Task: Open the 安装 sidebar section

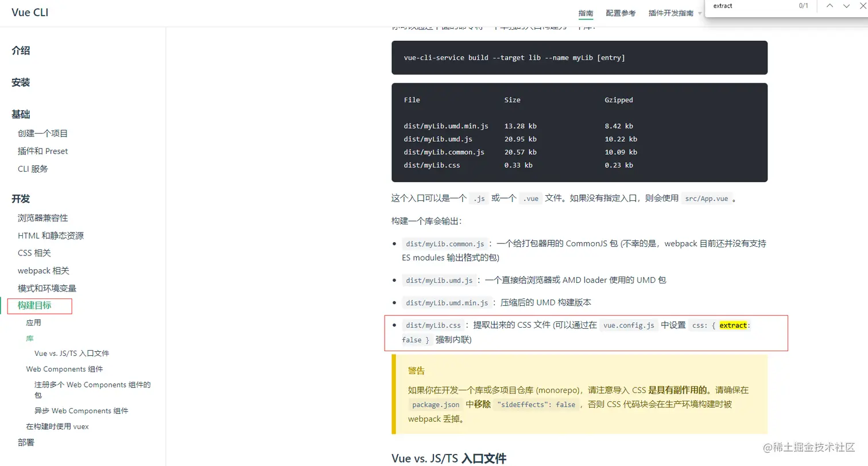Action: [21, 83]
